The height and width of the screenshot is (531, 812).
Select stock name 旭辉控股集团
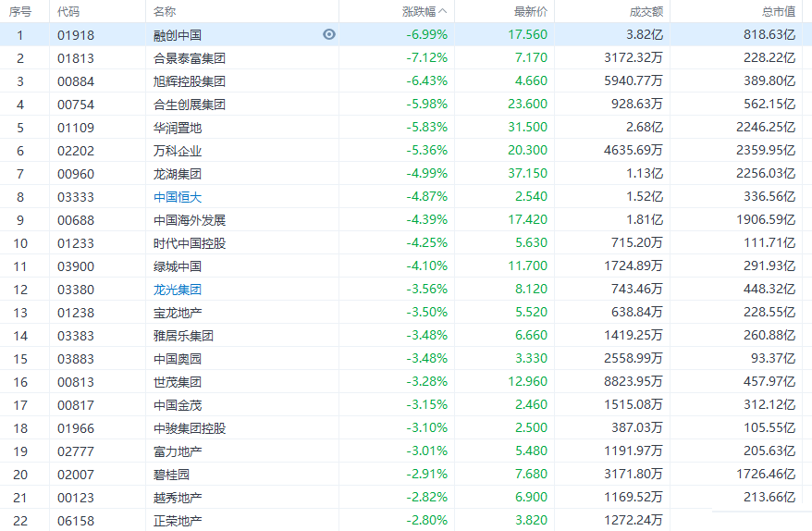pyautogui.click(x=190, y=81)
